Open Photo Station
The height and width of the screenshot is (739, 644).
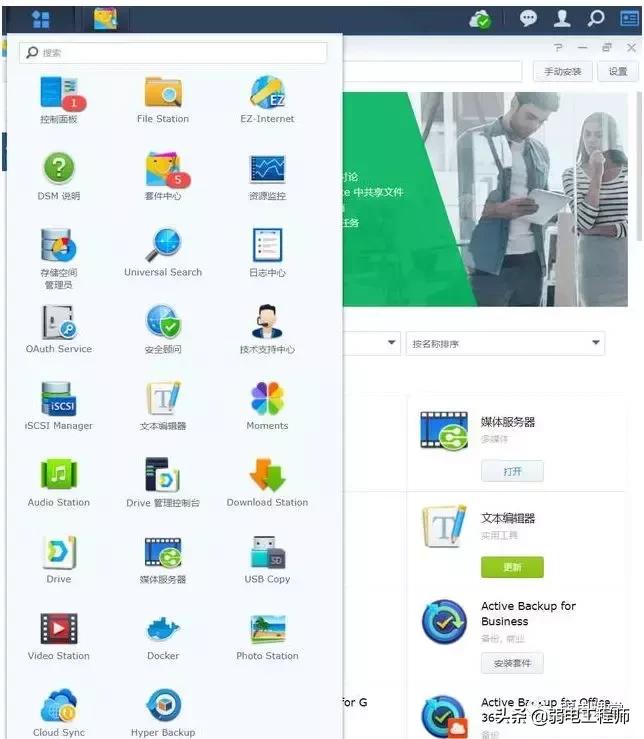pyautogui.click(x=267, y=637)
